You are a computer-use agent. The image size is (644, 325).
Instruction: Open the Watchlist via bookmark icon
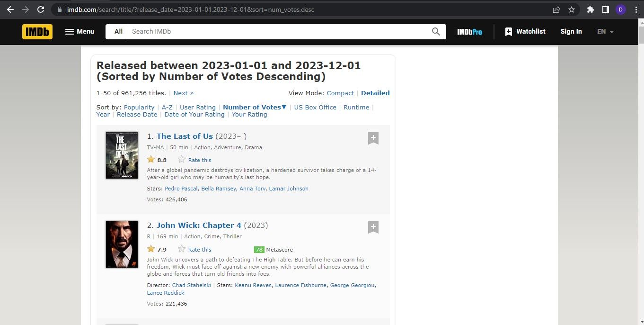tap(525, 31)
